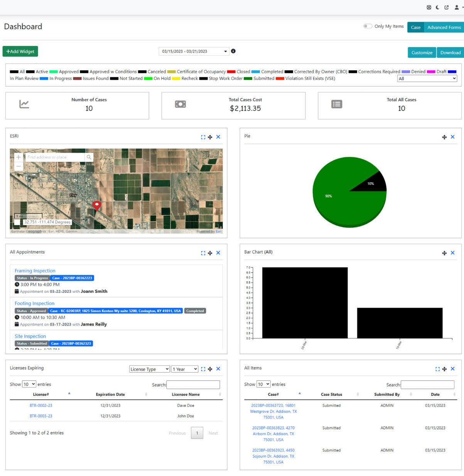Select the Case tab
The width and height of the screenshot is (464, 476).
[x=415, y=27]
